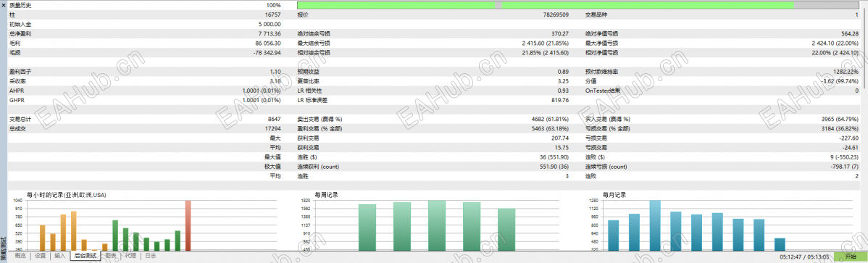
Task: Select recovery factor value 3.18
Action: [275, 81]
